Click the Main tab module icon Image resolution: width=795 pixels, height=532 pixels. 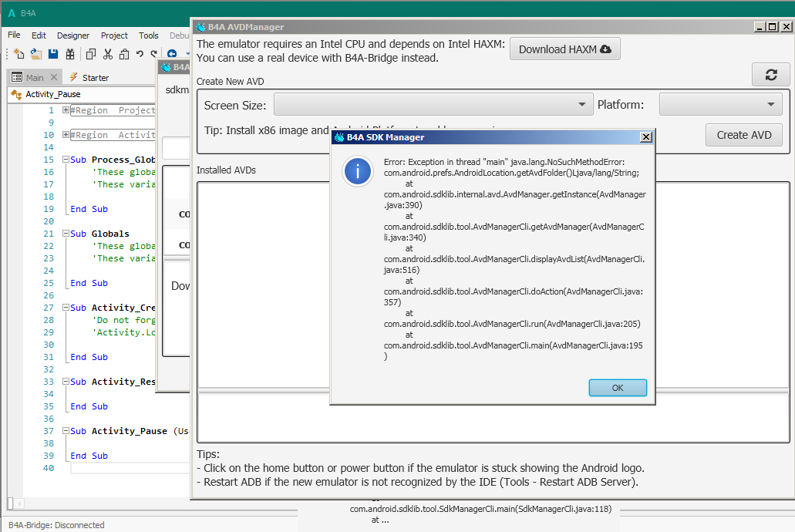click(17, 77)
